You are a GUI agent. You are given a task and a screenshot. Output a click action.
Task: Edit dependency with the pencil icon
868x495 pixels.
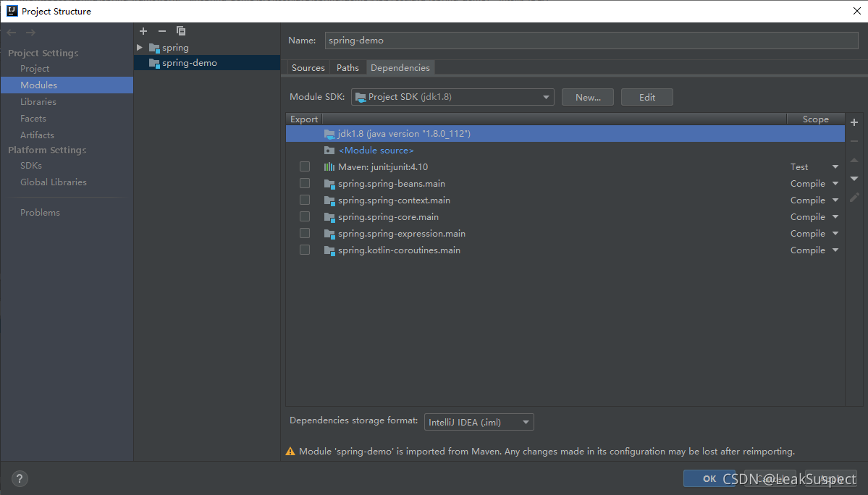pos(854,198)
